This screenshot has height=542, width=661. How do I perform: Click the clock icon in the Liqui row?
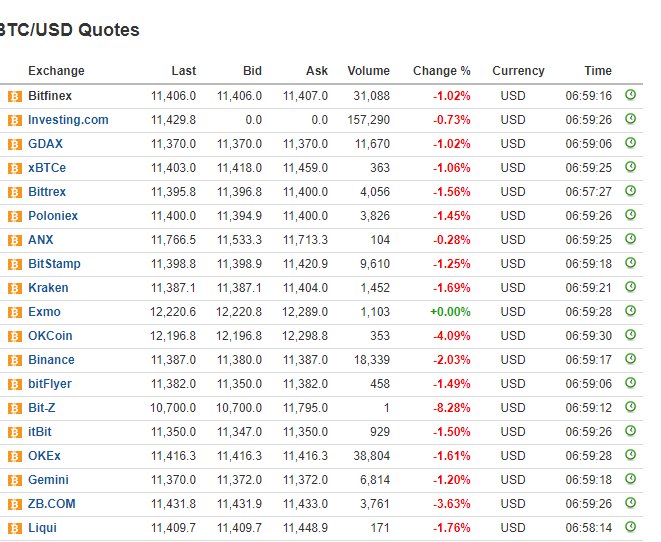click(x=630, y=527)
